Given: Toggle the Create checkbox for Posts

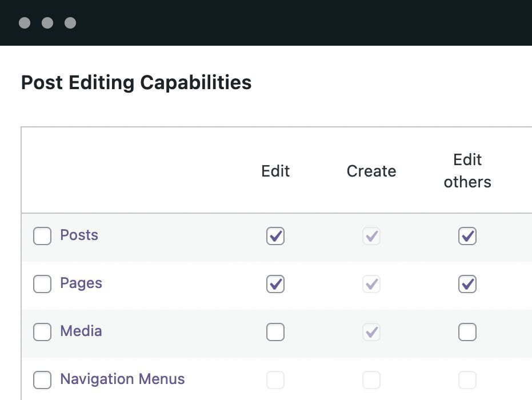Looking at the screenshot, I should coord(371,236).
